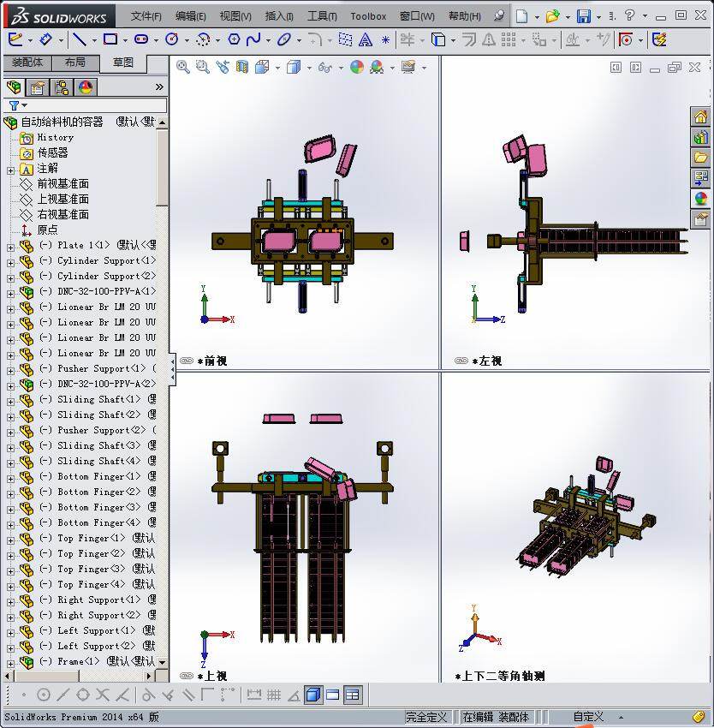The width and height of the screenshot is (714, 728).
Task: Select the Centerpoint Arc tool
Action: tap(203, 40)
